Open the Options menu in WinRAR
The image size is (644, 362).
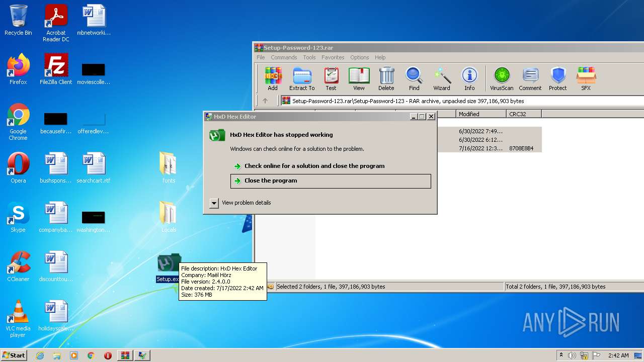pos(360,57)
